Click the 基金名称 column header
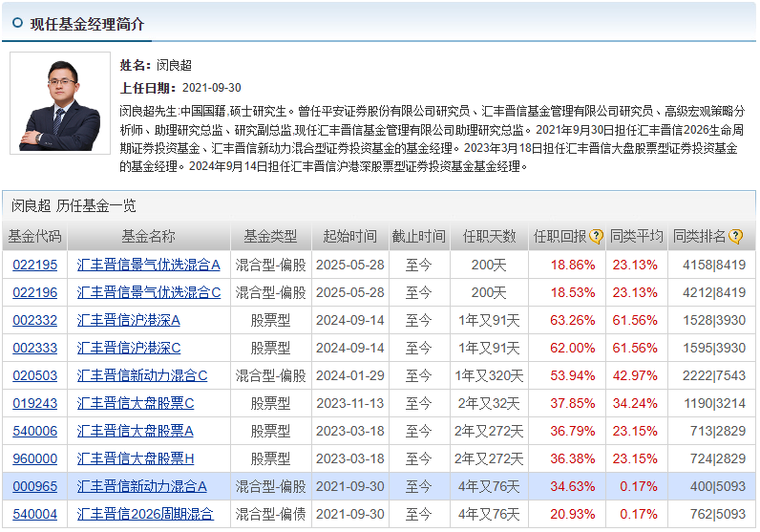This screenshot has height=532, width=760. pos(148,236)
